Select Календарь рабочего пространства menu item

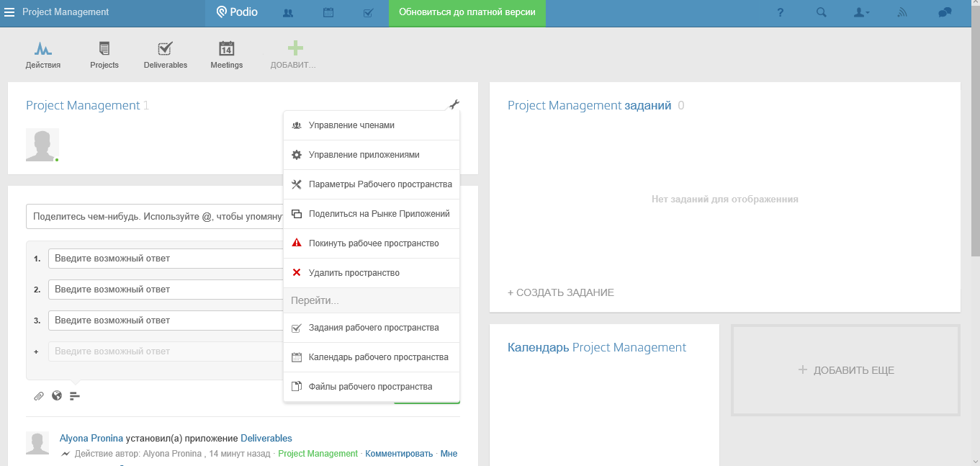372,357
